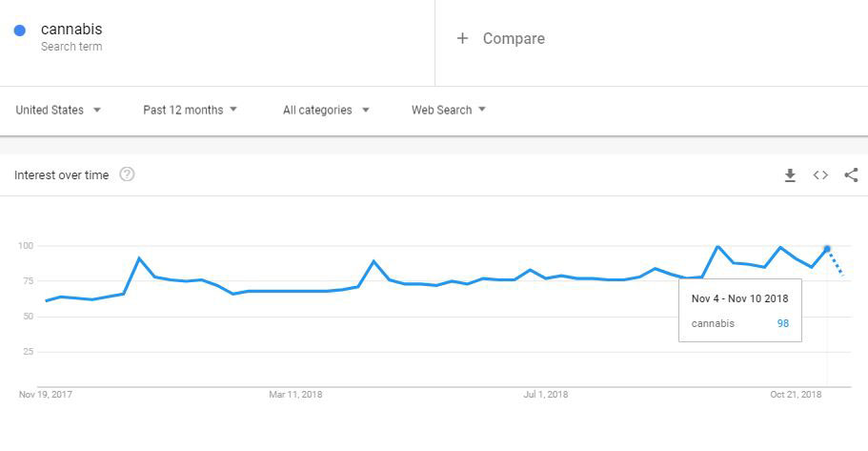Click the Oct 21, 2018 axis label
This screenshot has width=868, height=451.
coord(796,395)
